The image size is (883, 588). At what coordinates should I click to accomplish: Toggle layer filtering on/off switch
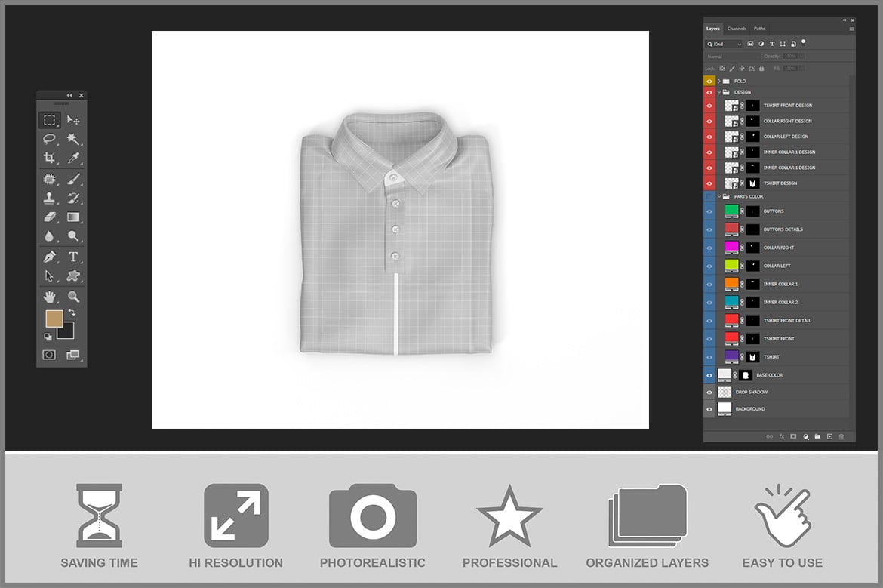(804, 42)
